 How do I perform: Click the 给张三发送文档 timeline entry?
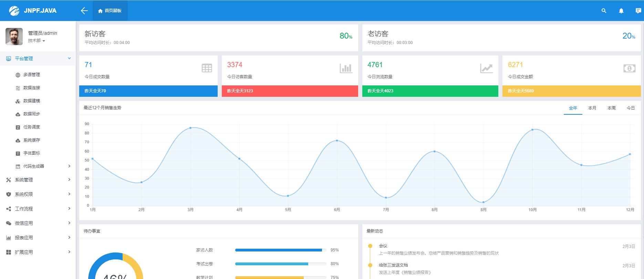393,265
